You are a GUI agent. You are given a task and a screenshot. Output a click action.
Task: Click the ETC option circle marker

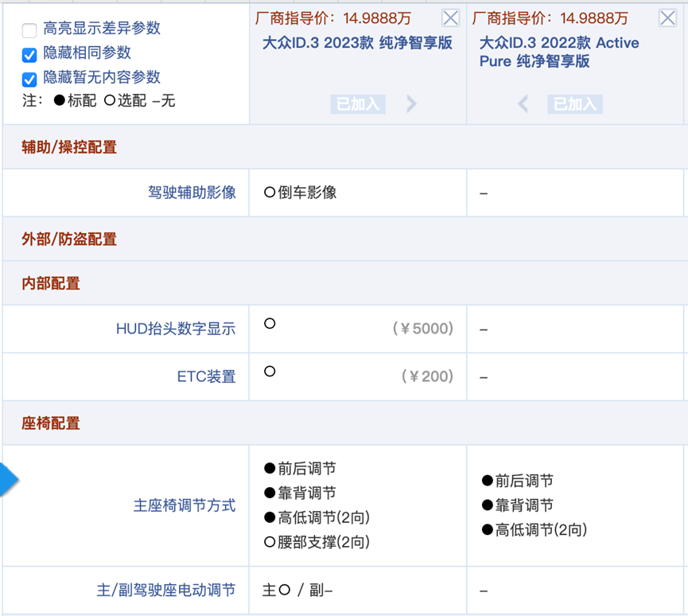(270, 372)
